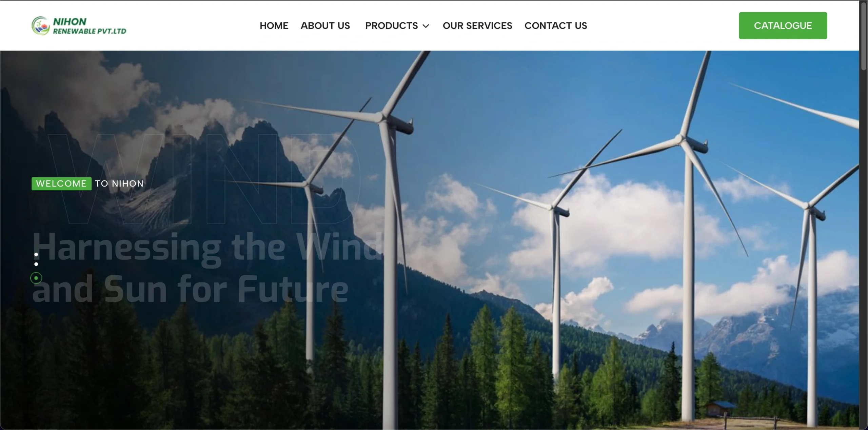868x430 pixels.
Task: Click the and Sun for Future headline line
Action: point(190,289)
